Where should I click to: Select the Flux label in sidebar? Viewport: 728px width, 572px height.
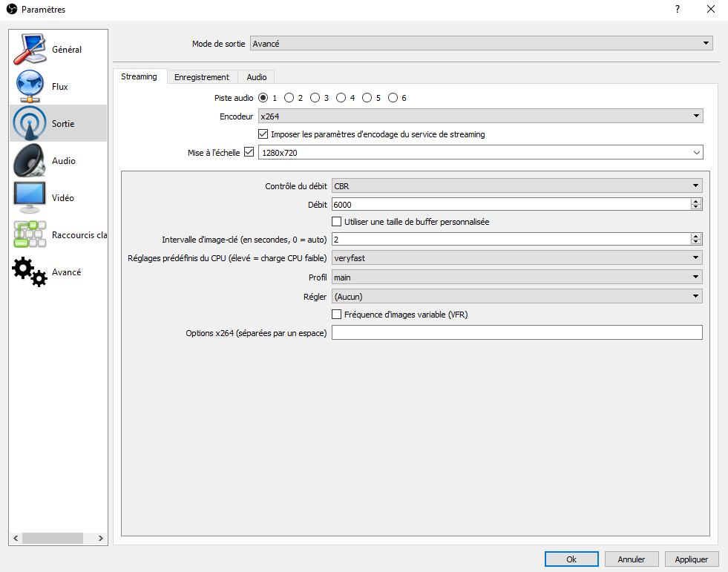coord(60,86)
